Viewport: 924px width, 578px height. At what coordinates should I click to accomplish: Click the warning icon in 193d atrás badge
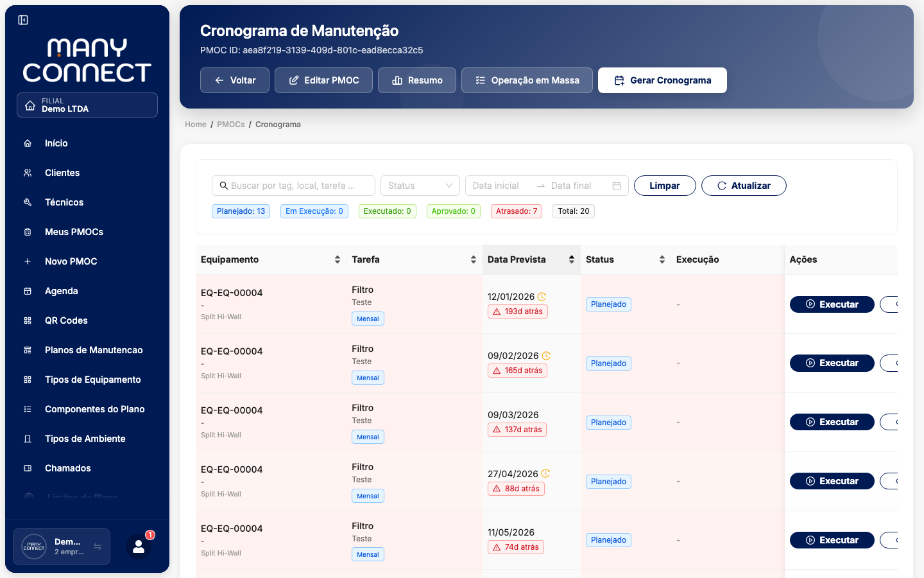pos(497,311)
